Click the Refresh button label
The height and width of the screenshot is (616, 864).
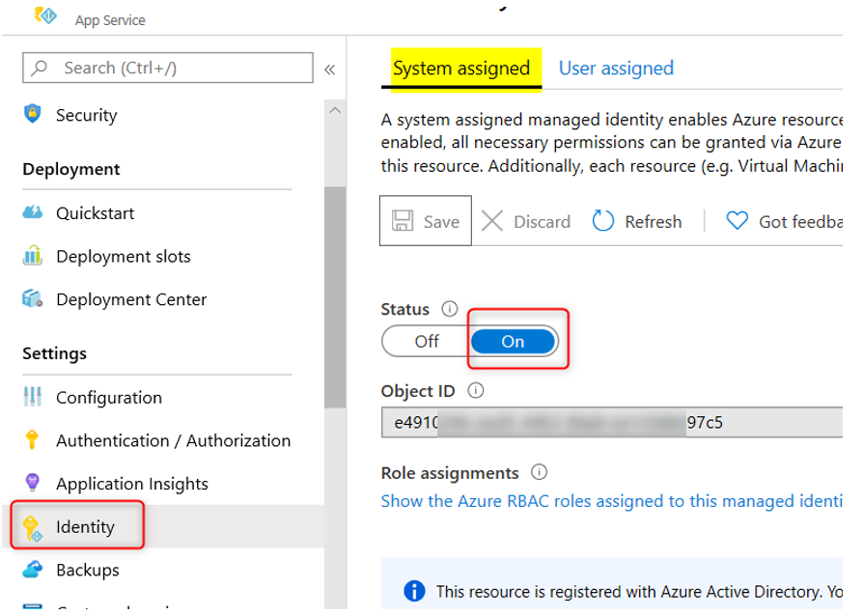[x=653, y=221]
